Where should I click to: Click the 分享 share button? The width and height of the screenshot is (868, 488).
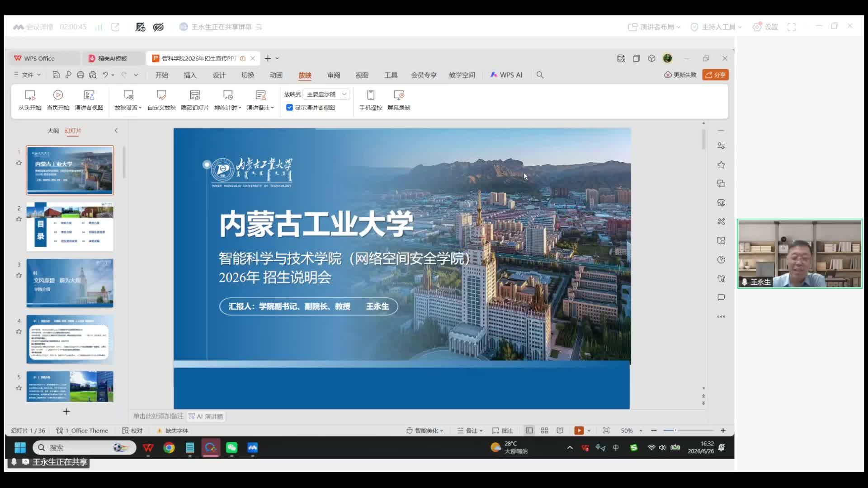(715, 75)
